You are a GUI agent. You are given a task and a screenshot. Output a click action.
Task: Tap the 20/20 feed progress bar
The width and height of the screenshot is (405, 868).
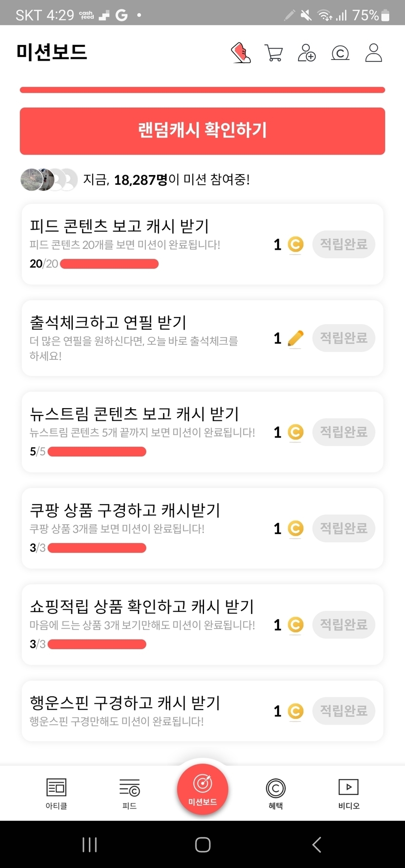pos(109,264)
